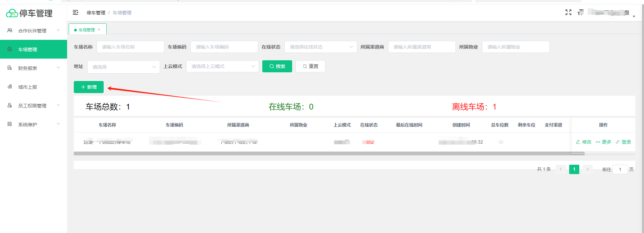The width and height of the screenshot is (644, 233).
Task: Toggle the sidebar collapse hamburger icon
Action: pos(75,12)
